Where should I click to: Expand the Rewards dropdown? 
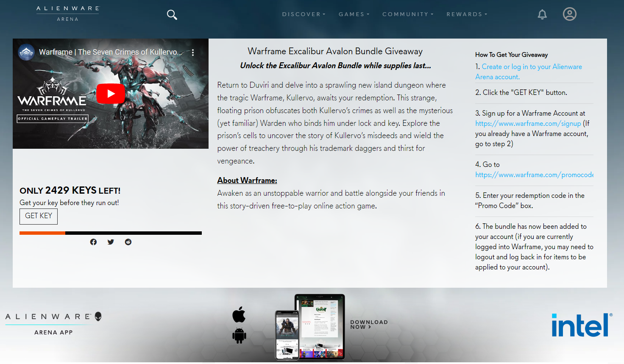click(x=467, y=14)
